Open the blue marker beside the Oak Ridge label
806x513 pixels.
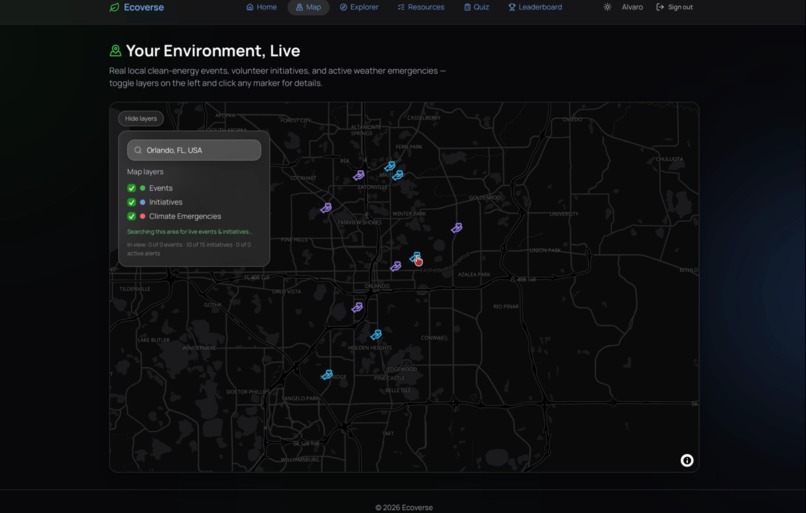[x=327, y=375]
